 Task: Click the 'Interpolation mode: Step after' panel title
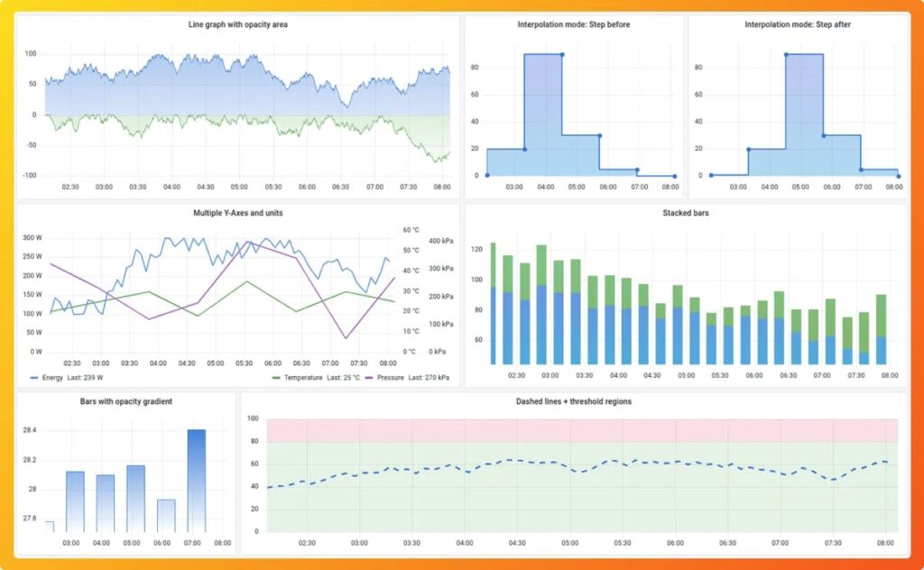tap(797, 24)
